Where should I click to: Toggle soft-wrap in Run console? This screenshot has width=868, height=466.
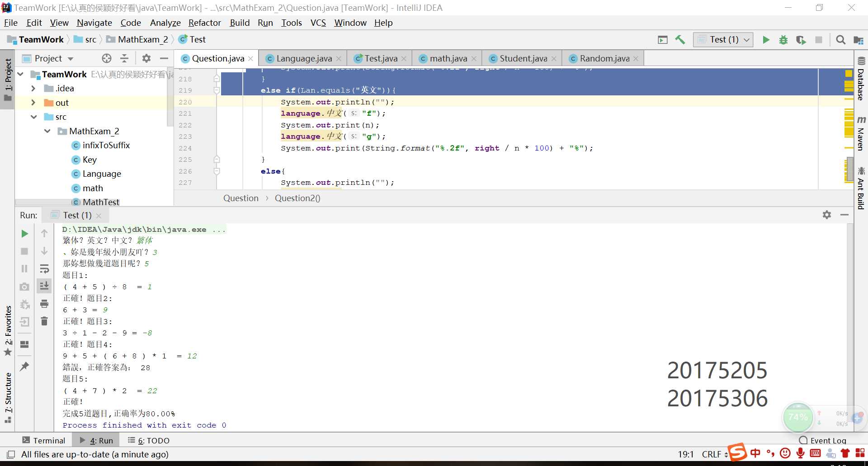[x=44, y=269]
